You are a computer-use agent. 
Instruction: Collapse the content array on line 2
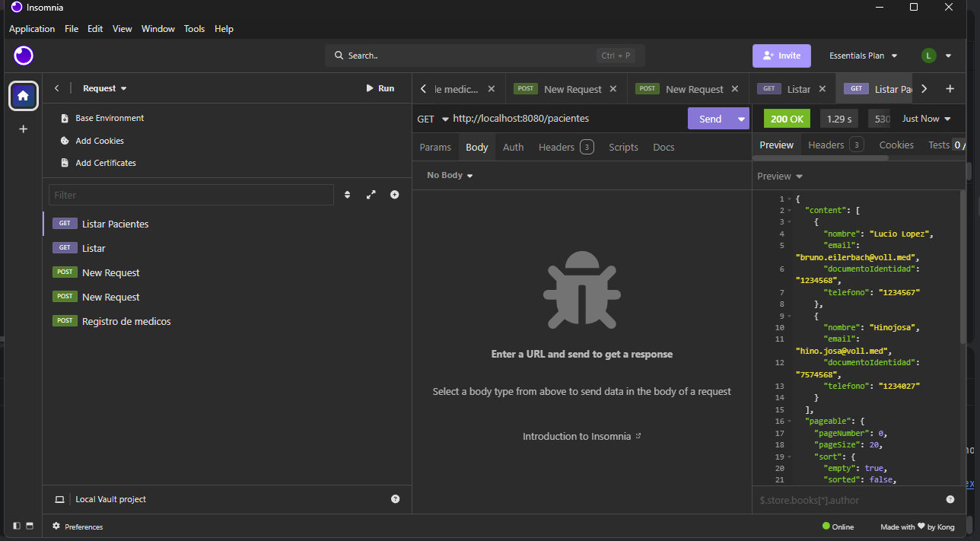pyautogui.click(x=789, y=210)
